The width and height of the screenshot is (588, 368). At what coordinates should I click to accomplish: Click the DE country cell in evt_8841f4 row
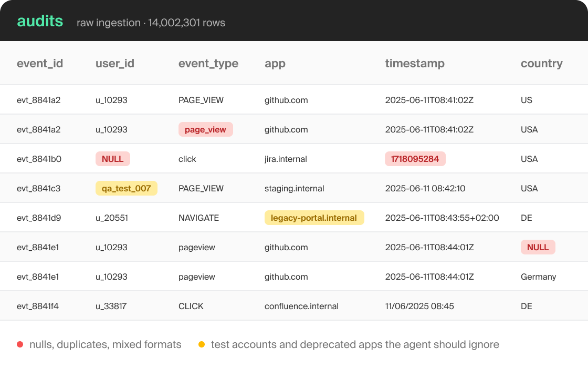pyautogui.click(x=527, y=306)
